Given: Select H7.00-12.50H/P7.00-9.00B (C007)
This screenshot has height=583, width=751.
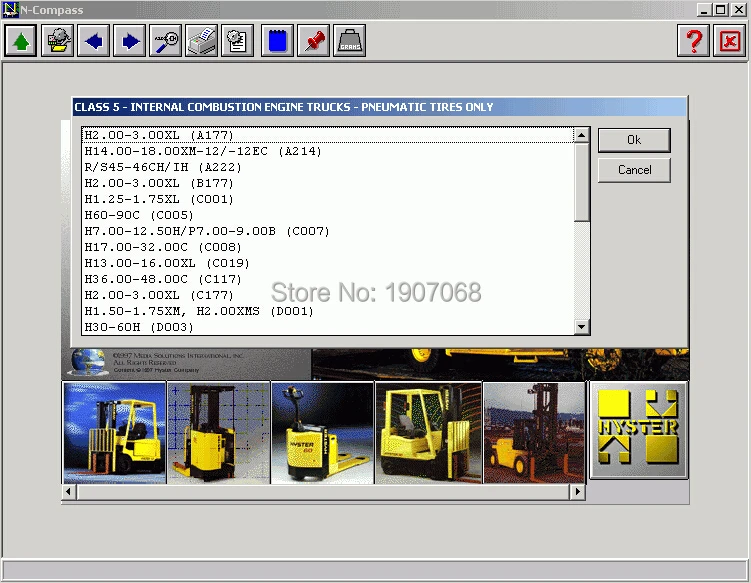Looking at the screenshot, I should pyautogui.click(x=328, y=231).
